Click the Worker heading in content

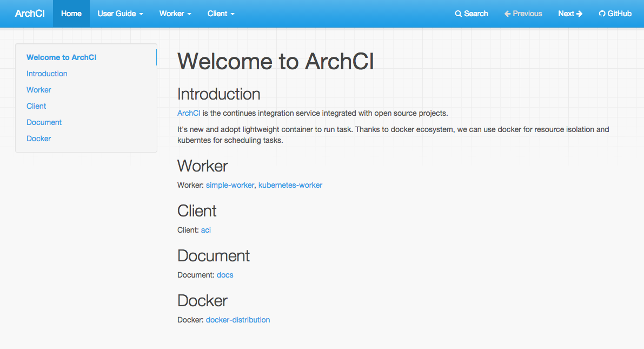202,166
